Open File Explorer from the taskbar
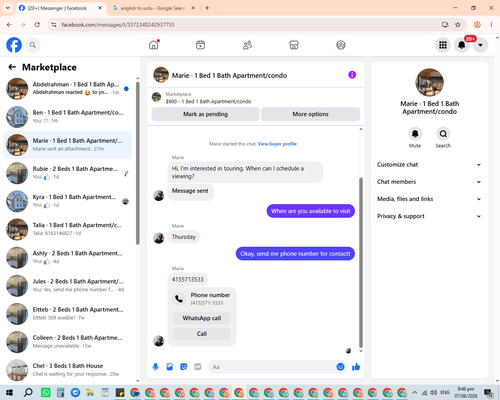500x400 pixels. [x=90, y=392]
